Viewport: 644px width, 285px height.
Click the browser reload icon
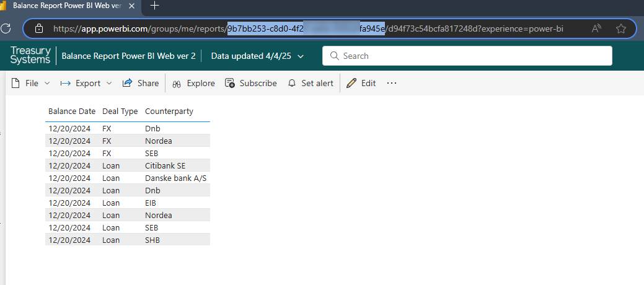(x=6, y=28)
